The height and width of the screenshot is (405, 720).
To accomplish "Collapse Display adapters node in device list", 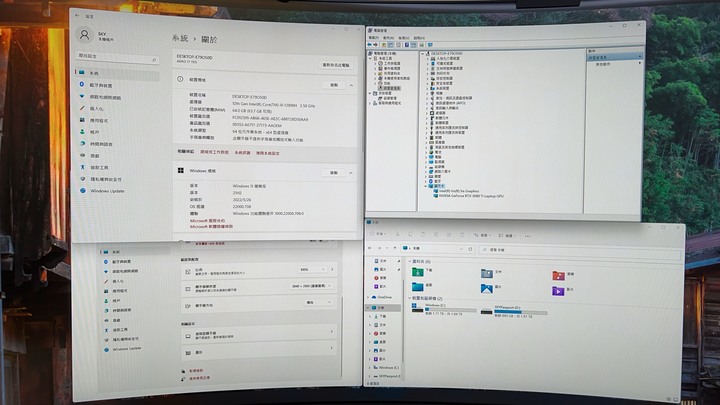I will click(426, 186).
